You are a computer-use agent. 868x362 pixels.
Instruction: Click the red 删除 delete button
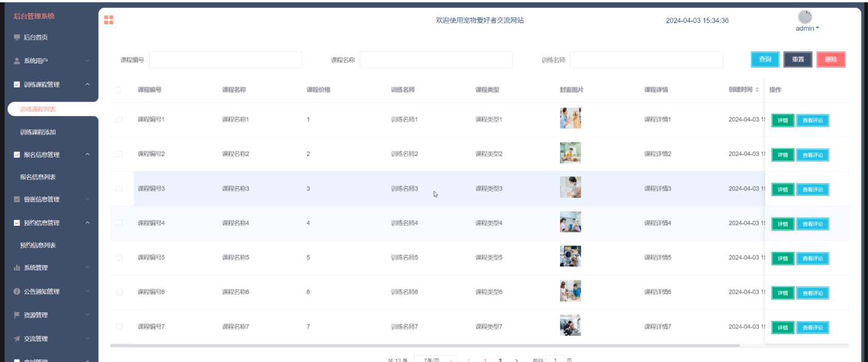(831, 60)
